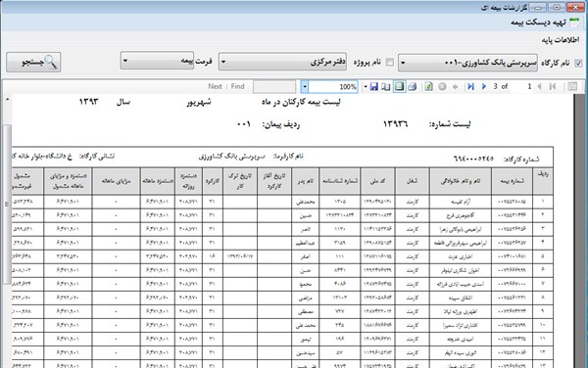Go to the previous report page

[x=539, y=87]
